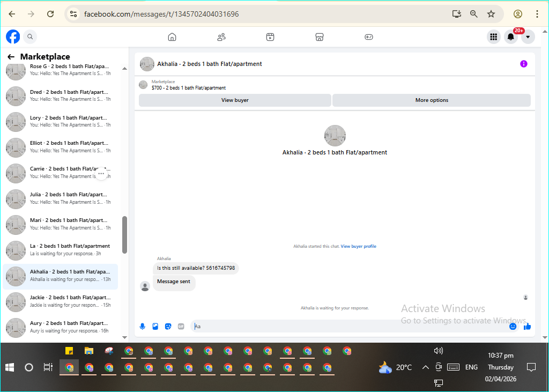Open the Marketplace storefront icon

(320, 37)
